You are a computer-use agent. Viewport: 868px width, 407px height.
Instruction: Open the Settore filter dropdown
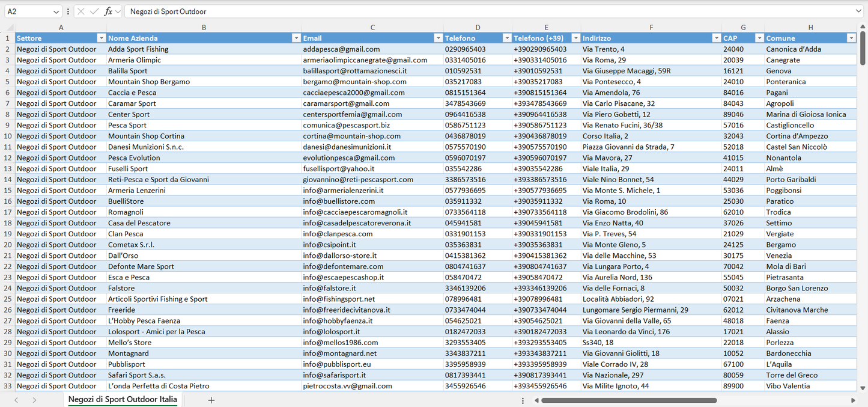(x=101, y=38)
